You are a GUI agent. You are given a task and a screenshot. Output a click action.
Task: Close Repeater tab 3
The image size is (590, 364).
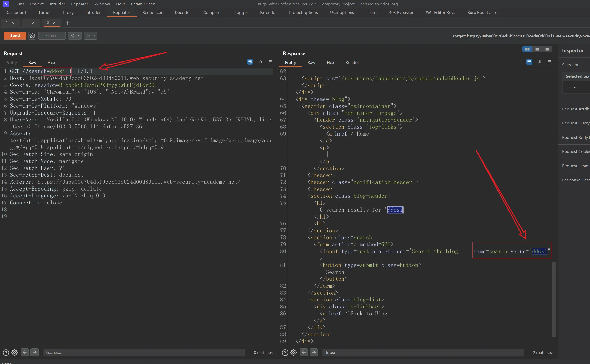54,23
